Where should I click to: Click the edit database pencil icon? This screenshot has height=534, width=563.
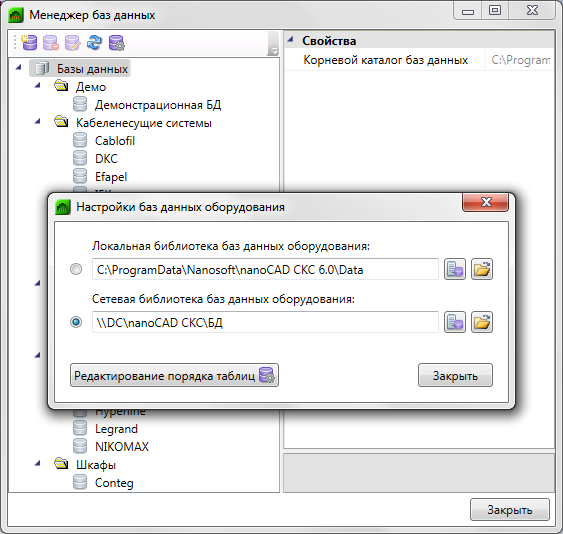(x=73, y=43)
